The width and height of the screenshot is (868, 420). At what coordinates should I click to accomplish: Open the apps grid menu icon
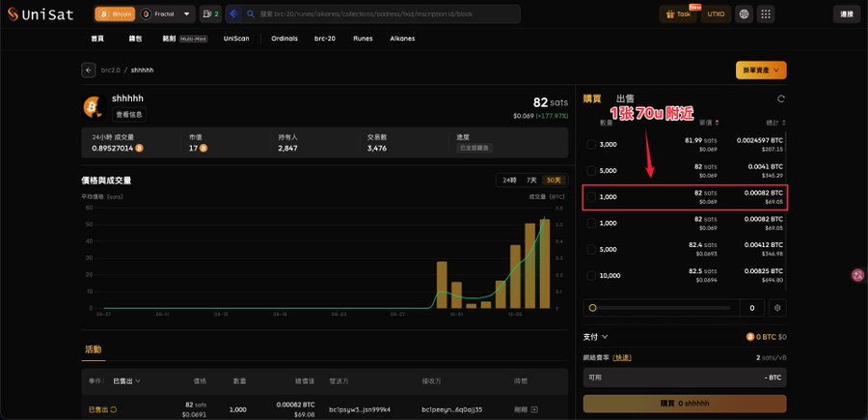[766, 14]
